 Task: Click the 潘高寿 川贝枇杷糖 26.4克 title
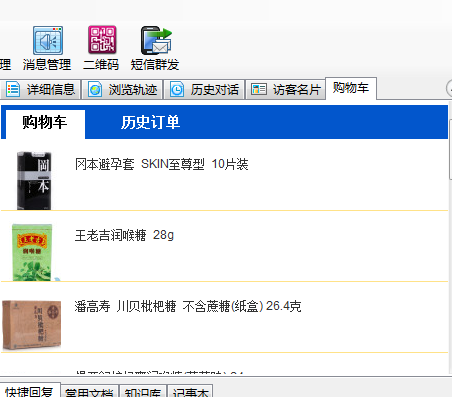click(188, 306)
